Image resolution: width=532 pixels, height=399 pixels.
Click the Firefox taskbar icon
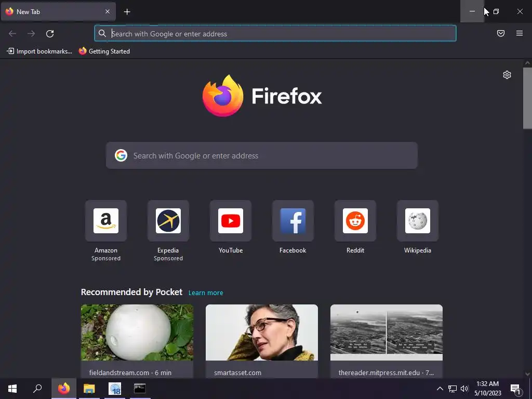[64, 389]
